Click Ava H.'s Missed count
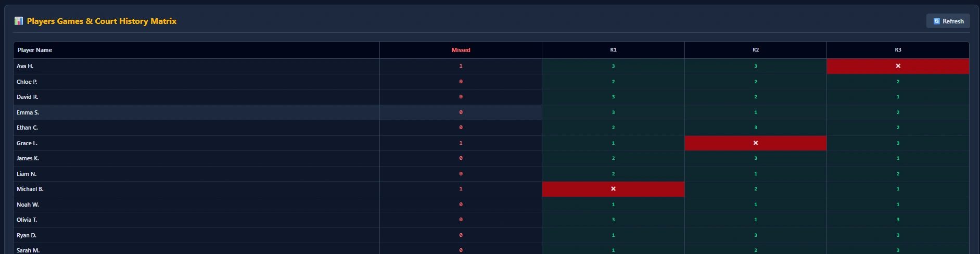980x254 pixels. (461, 66)
